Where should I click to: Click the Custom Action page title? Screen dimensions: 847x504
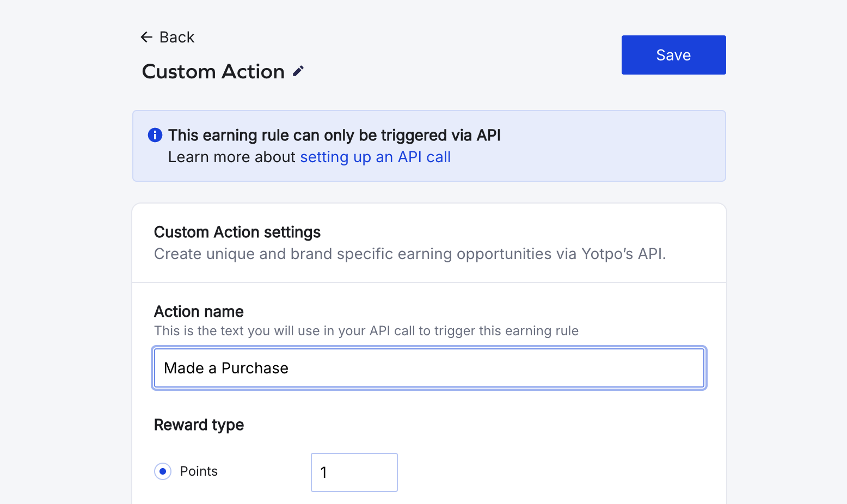213,72
